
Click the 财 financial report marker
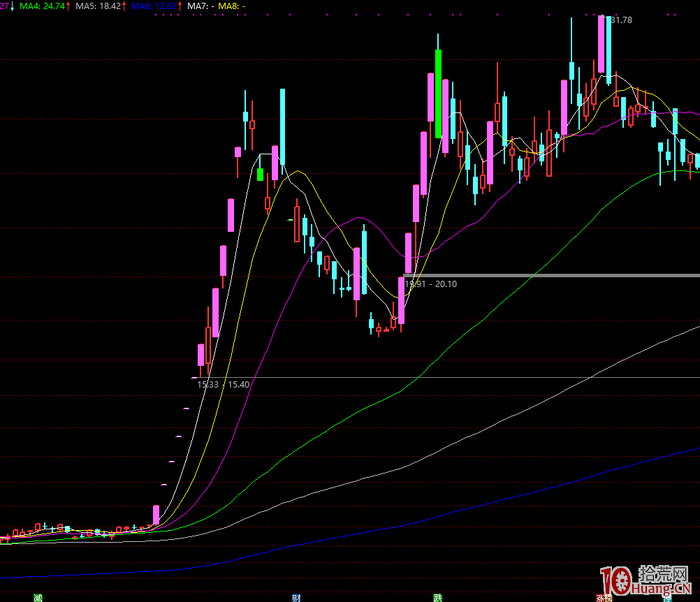296,597
